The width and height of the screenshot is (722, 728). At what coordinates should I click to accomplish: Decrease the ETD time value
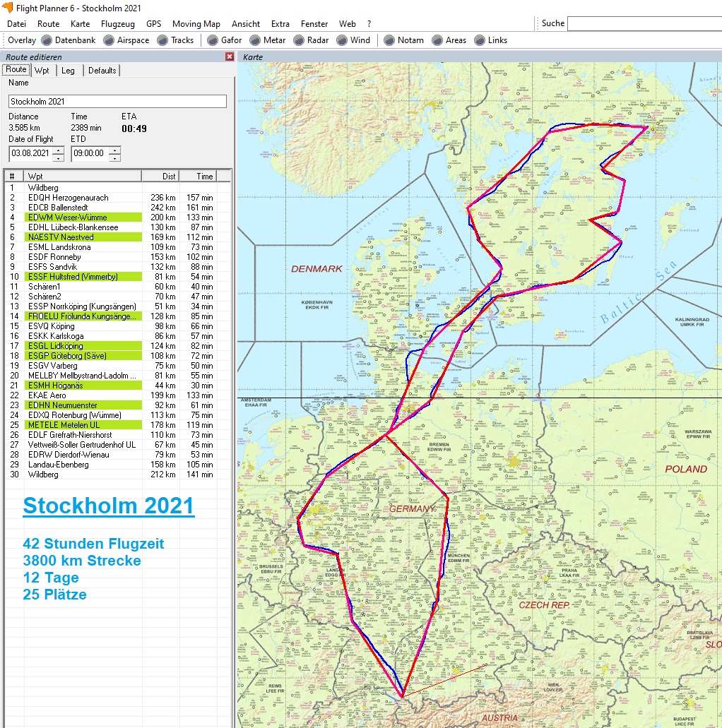(x=115, y=157)
